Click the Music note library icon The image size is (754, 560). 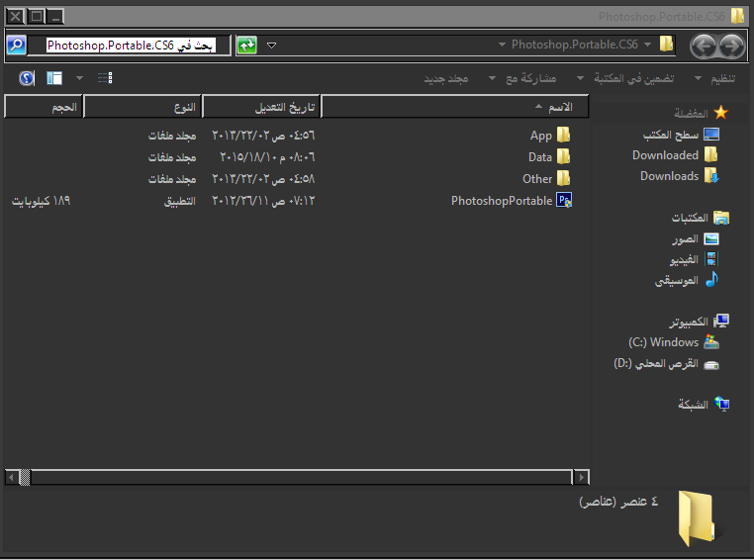[711, 279]
